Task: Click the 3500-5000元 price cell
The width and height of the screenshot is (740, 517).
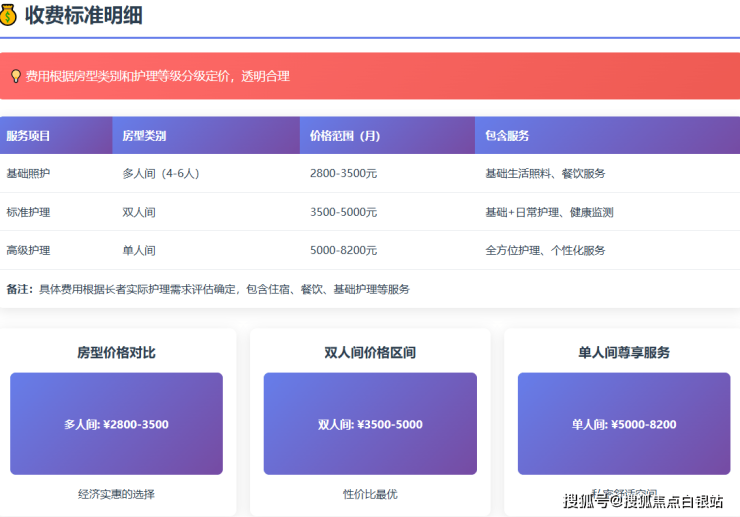Action: 343,212
